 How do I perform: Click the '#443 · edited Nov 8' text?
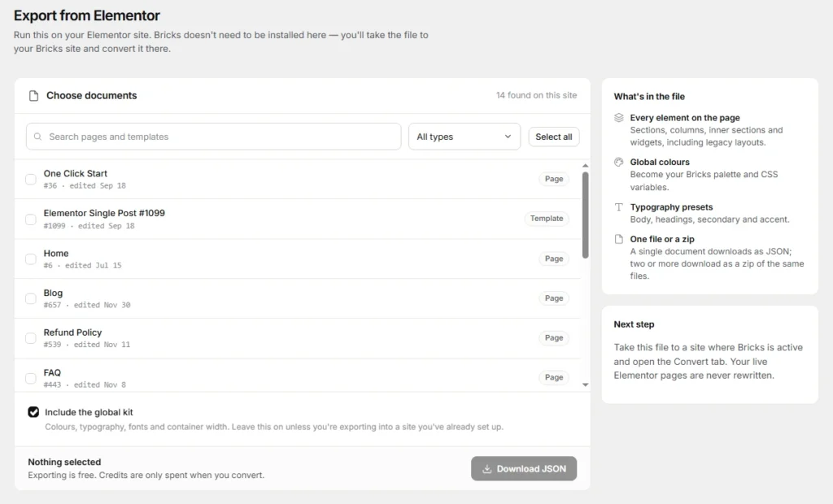pos(85,385)
